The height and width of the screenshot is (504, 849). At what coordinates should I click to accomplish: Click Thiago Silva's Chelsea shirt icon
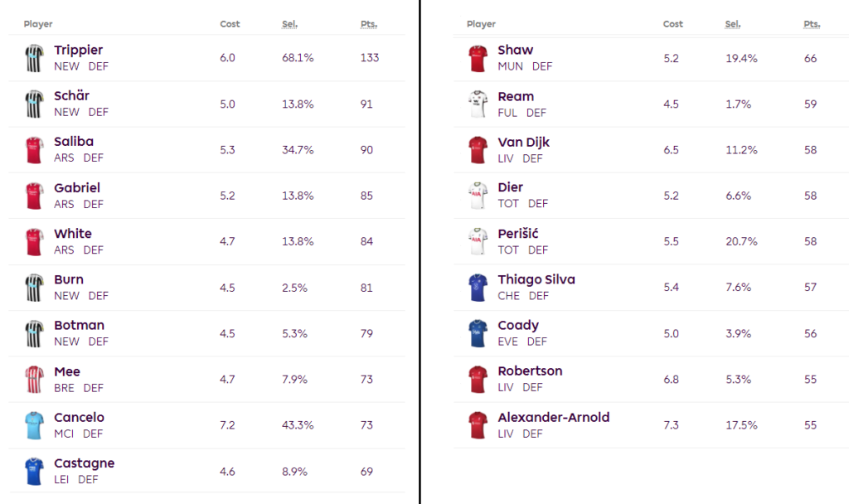click(x=478, y=288)
